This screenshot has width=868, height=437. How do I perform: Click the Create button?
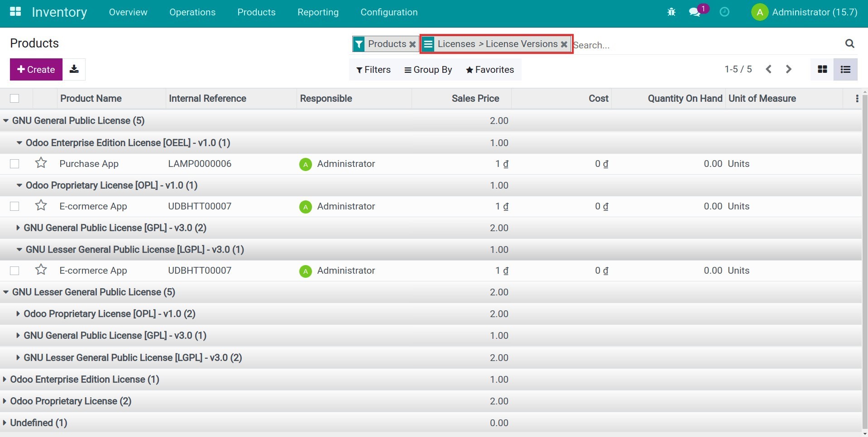pyautogui.click(x=36, y=69)
